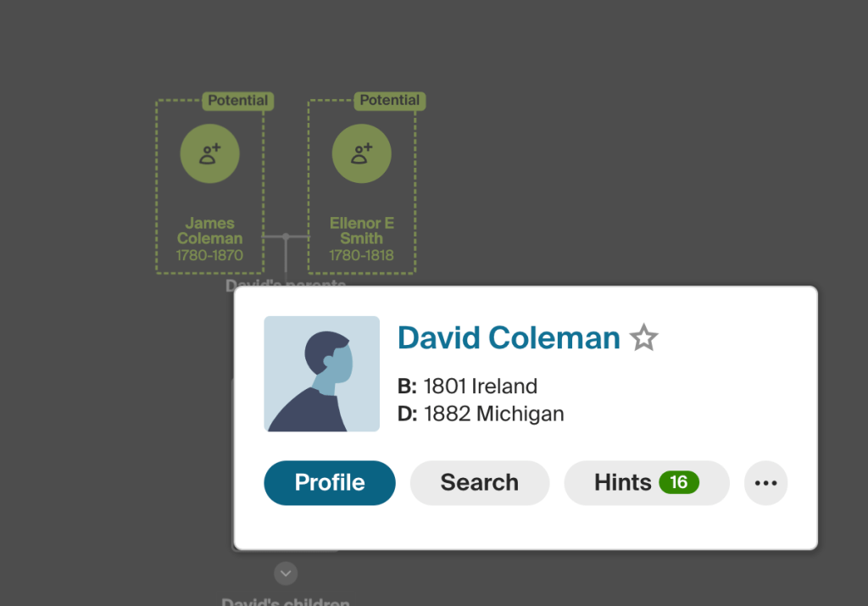
Task: Click the David Coleman name link
Action: pos(509,338)
